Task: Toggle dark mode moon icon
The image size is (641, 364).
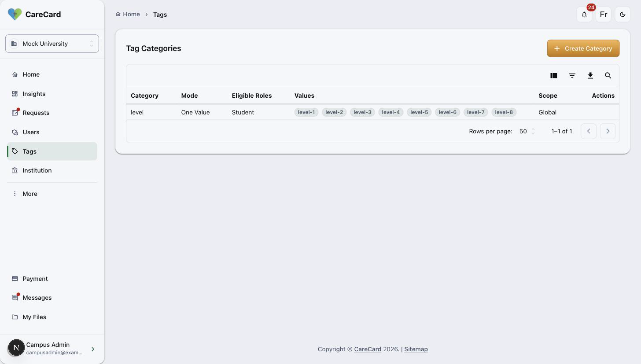Action: [x=623, y=15]
